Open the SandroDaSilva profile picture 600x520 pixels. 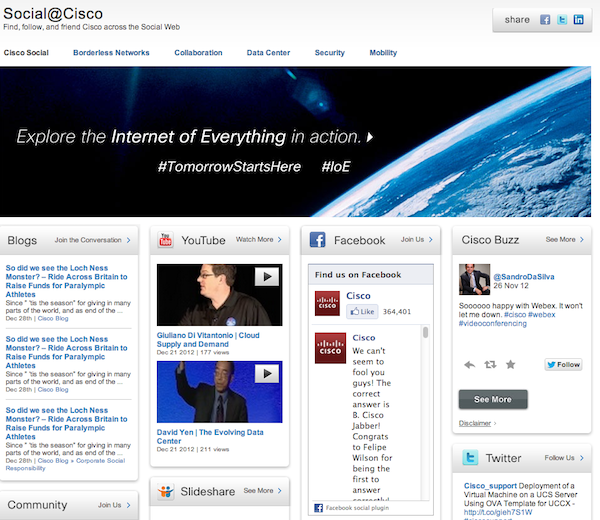[474, 279]
